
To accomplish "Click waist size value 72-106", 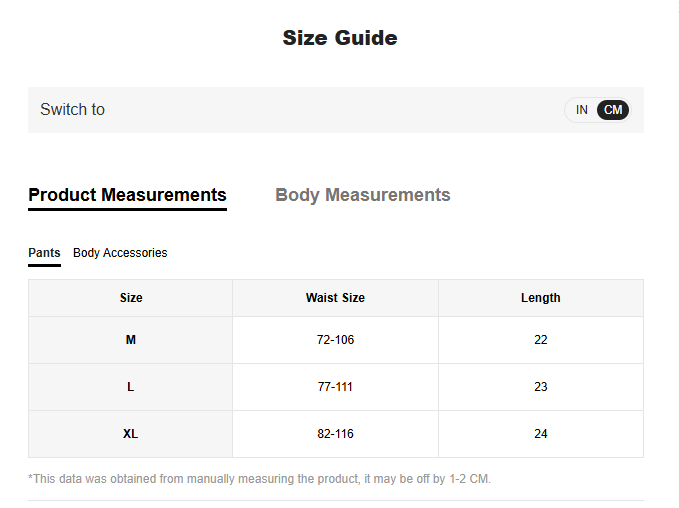I will (x=335, y=340).
